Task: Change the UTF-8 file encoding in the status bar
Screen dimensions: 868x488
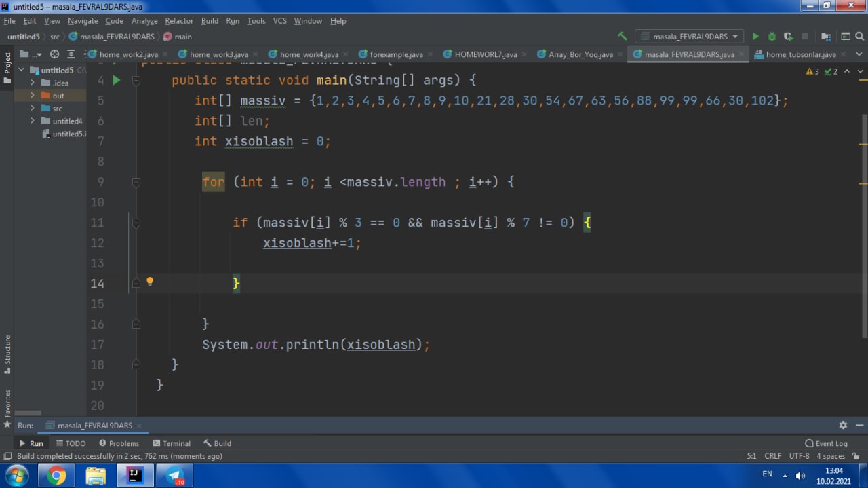Action: click(799, 456)
